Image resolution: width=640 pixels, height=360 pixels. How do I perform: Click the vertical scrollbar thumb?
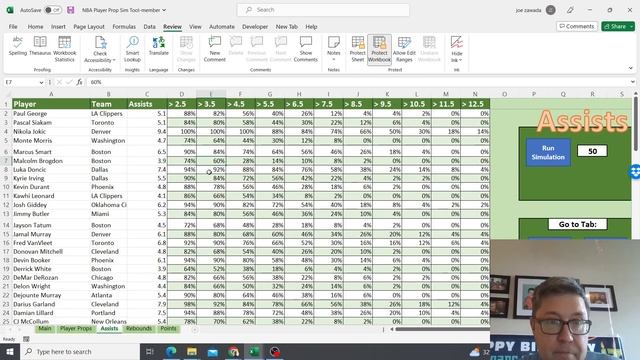click(x=635, y=123)
